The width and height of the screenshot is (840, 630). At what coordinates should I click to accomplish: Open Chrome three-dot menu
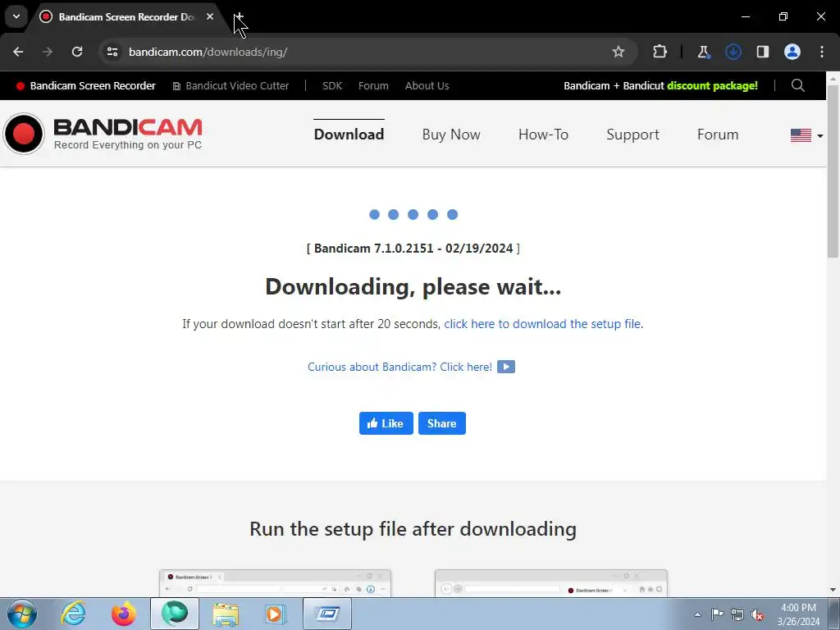pos(822,52)
